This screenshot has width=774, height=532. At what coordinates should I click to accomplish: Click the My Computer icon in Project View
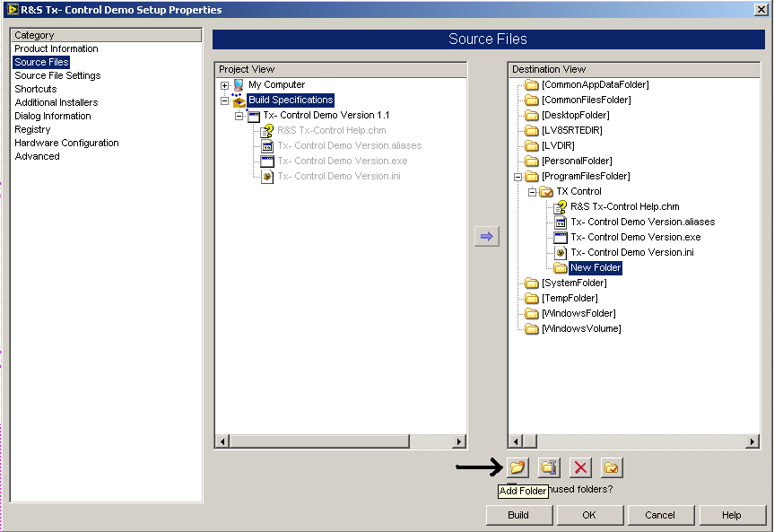pos(239,85)
